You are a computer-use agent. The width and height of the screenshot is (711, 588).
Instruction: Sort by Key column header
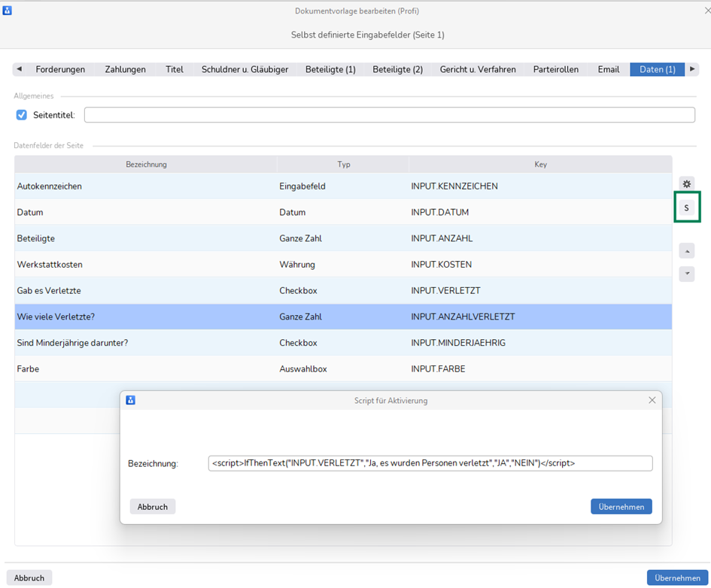[540, 164]
